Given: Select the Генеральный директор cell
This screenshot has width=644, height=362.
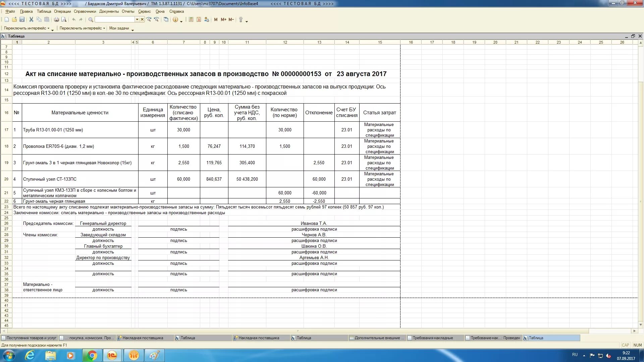Looking at the screenshot, I should (x=103, y=224).
